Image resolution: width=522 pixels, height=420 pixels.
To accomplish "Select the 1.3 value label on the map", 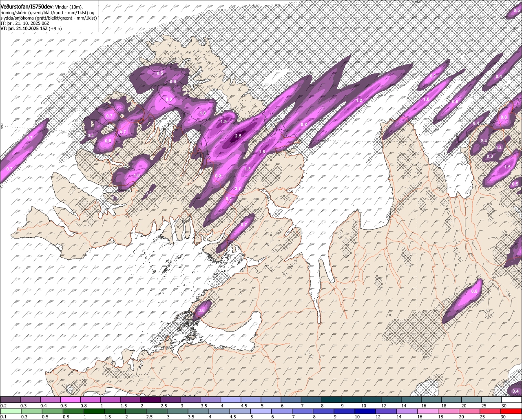I will tap(248, 169).
